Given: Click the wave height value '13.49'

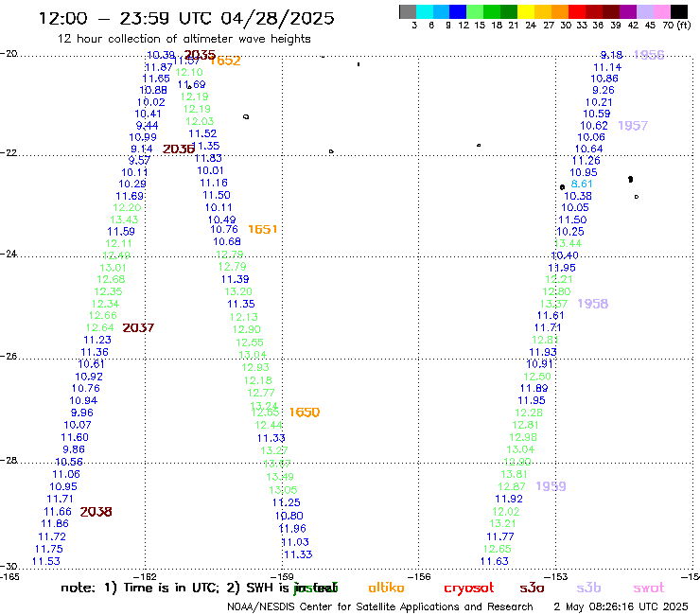Looking at the screenshot, I should point(280,477).
